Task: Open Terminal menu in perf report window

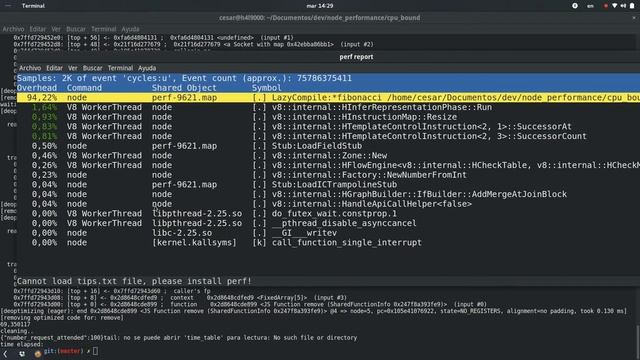Action: click(x=120, y=68)
